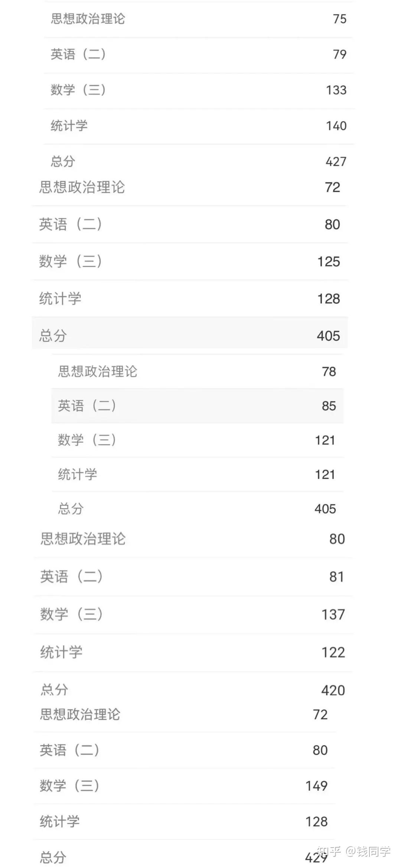401x868 pixels.
Task: Click the score value 133
Action: click(336, 90)
